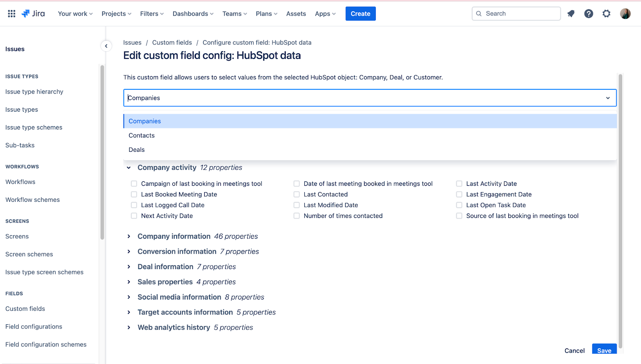Enable Campaign of last booking in meetings tool
Image resolution: width=641 pixels, height=364 pixels.
pyautogui.click(x=134, y=183)
